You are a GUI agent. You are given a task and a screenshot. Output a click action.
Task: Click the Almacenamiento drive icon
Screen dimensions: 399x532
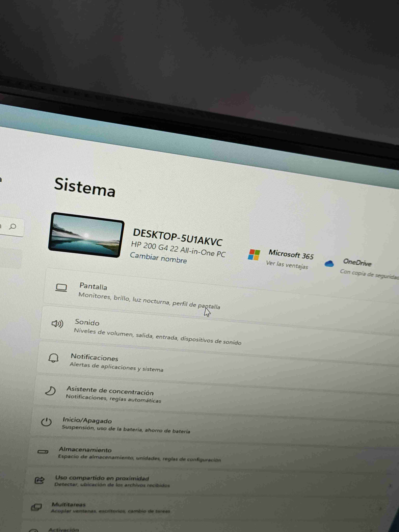pyautogui.click(x=43, y=452)
